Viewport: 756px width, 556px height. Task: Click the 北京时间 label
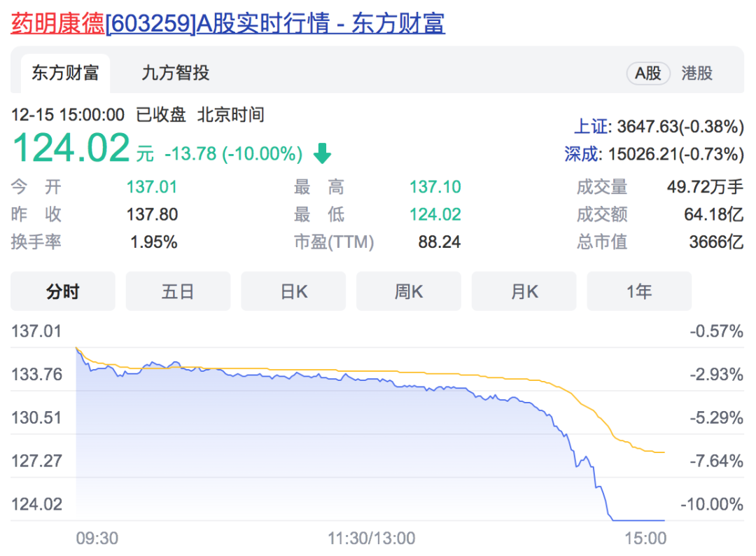230,115
